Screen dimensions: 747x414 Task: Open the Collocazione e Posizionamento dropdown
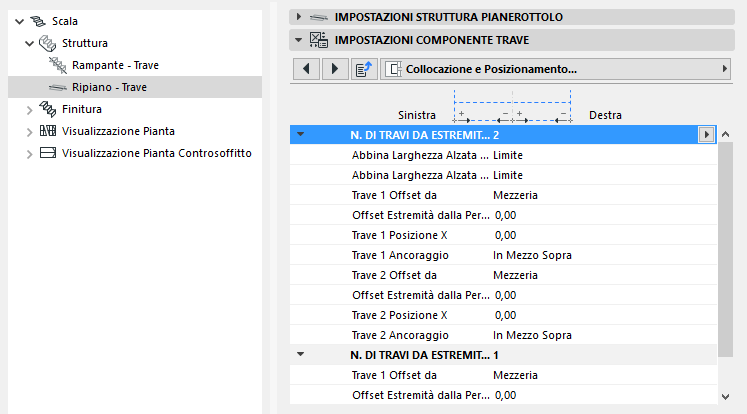tap(556, 69)
